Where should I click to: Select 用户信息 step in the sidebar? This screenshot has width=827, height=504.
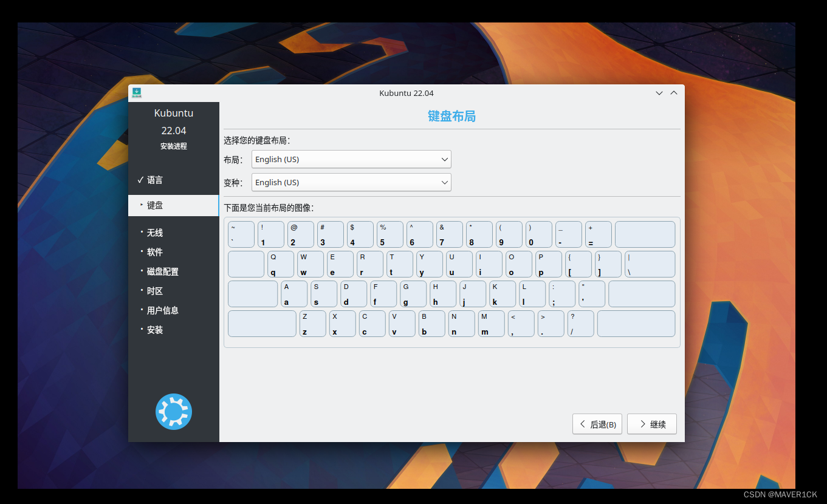(x=163, y=310)
